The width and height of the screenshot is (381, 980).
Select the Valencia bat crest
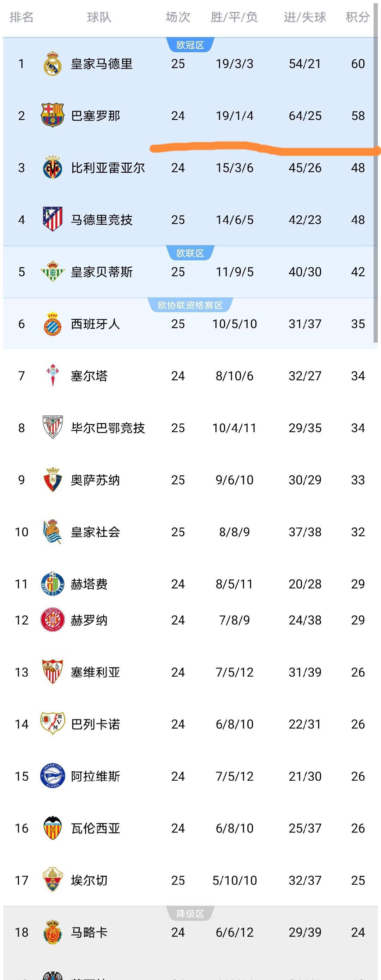tap(52, 828)
